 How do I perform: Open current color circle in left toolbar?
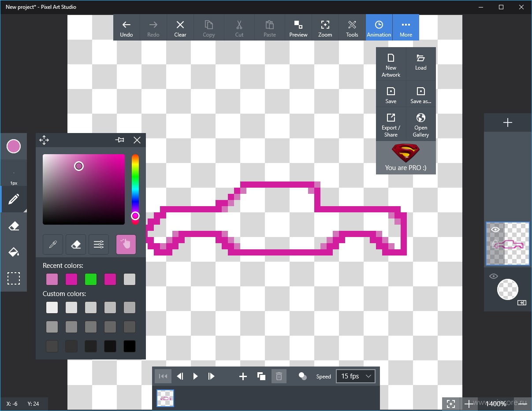pyautogui.click(x=14, y=146)
